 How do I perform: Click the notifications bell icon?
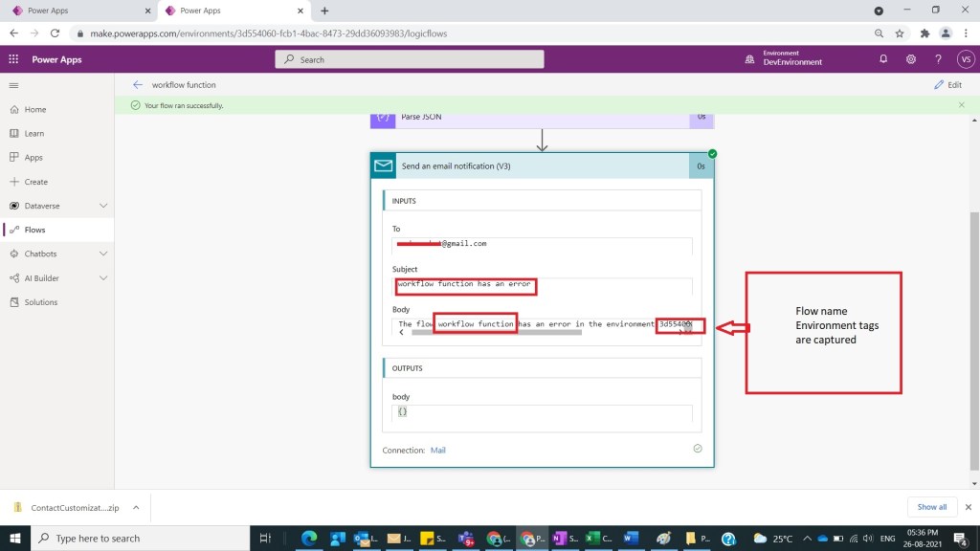click(883, 59)
